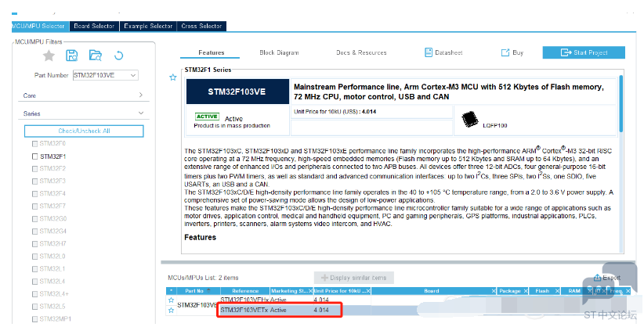The width and height of the screenshot is (644, 327).
Task: Click the Check/Uncheck All button
Action: pyautogui.click(x=84, y=131)
